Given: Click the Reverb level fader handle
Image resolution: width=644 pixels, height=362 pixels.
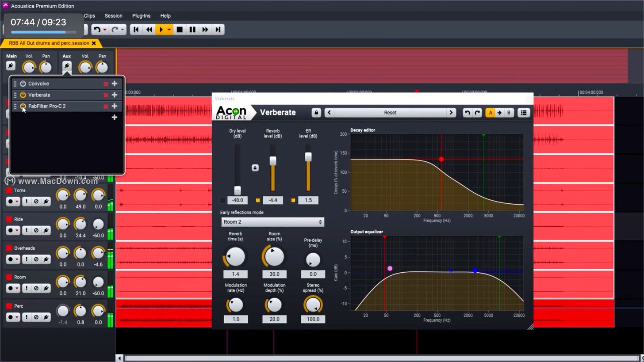Looking at the screenshot, I should (273, 161).
